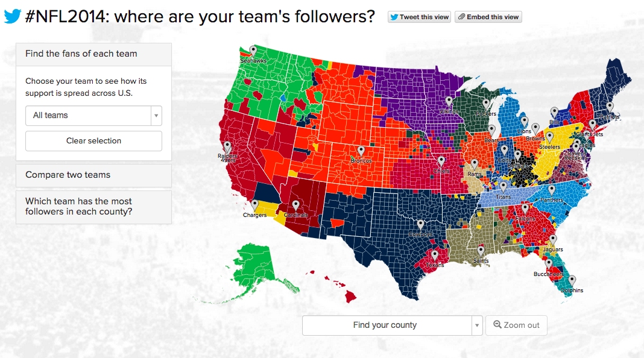Click the Tweet this view button

pyautogui.click(x=419, y=17)
